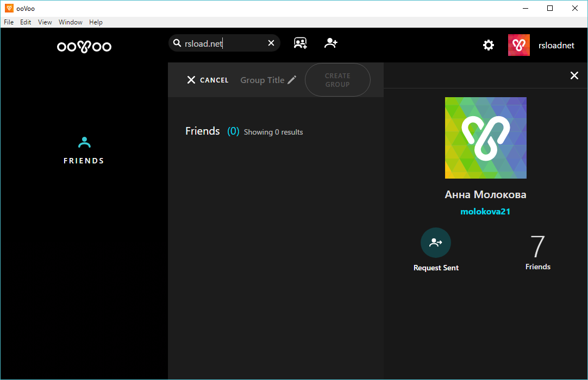588x380 pixels.
Task: Minimize the ooVoo window
Action: (526, 8)
